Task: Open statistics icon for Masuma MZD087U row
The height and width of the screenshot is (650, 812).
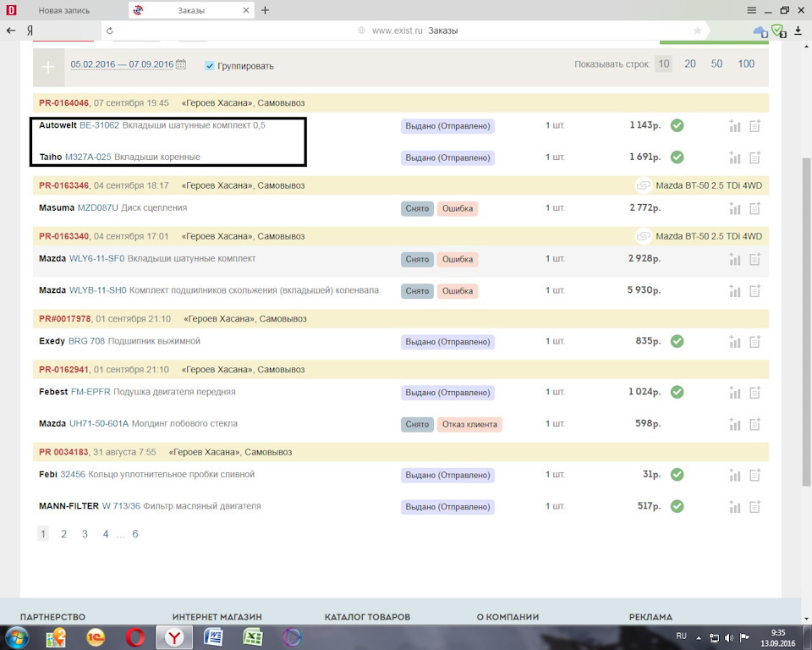Action: (735, 208)
